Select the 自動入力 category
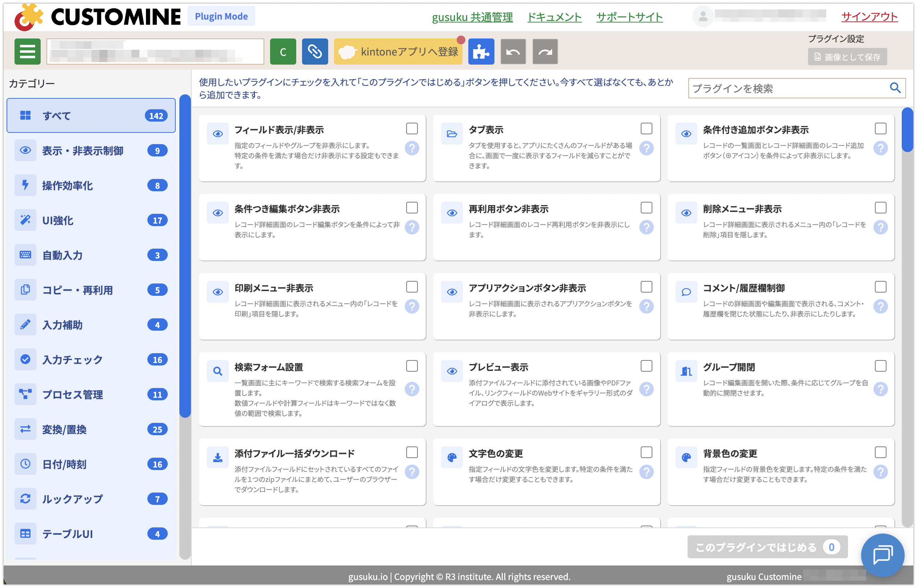917x588 pixels. (x=91, y=255)
